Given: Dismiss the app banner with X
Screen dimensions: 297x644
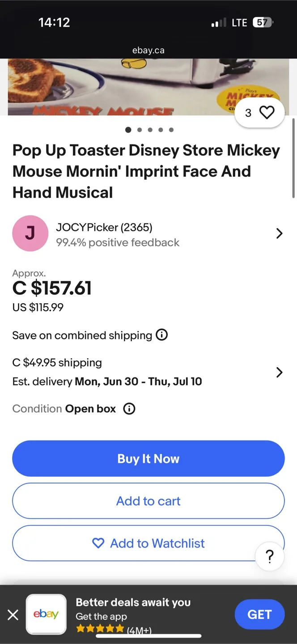Looking at the screenshot, I should point(13,615).
